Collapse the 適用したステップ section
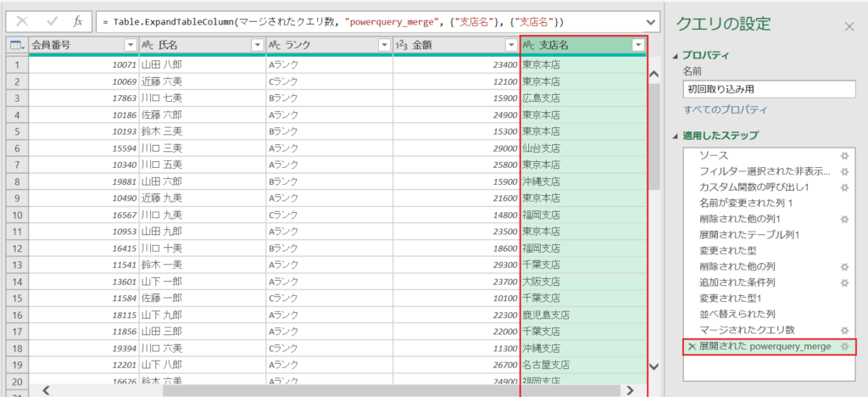This screenshot has width=868, height=397. pos(675,136)
